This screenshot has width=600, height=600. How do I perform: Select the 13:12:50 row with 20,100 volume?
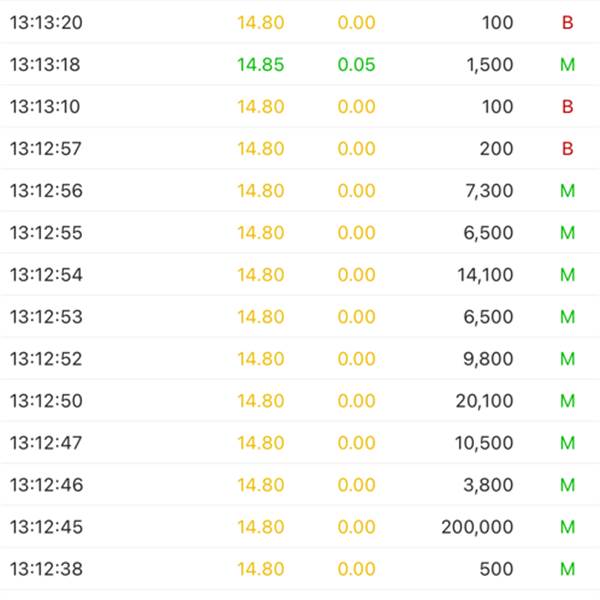click(300, 401)
